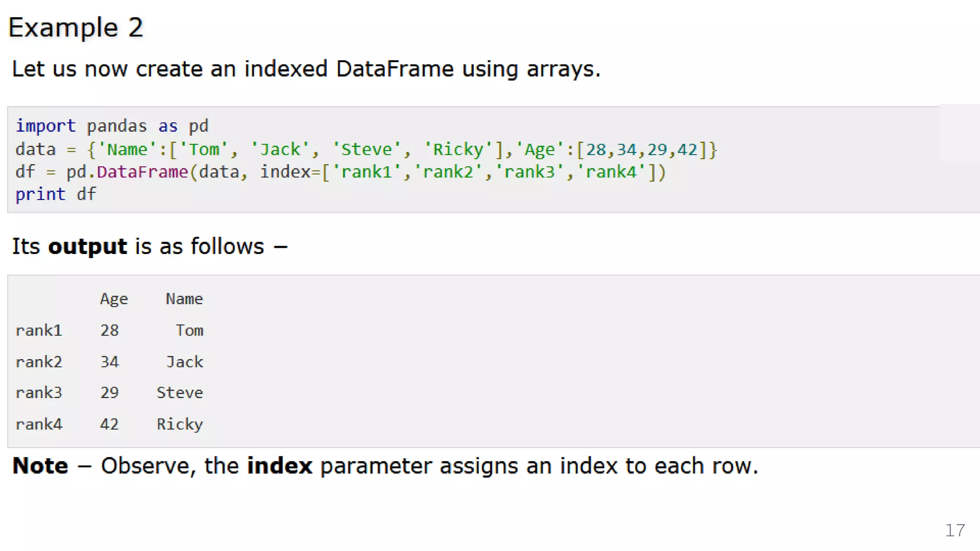The height and width of the screenshot is (551, 980).
Task: Select the 'Ricky' string in data dictionary
Action: click(x=458, y=150)
